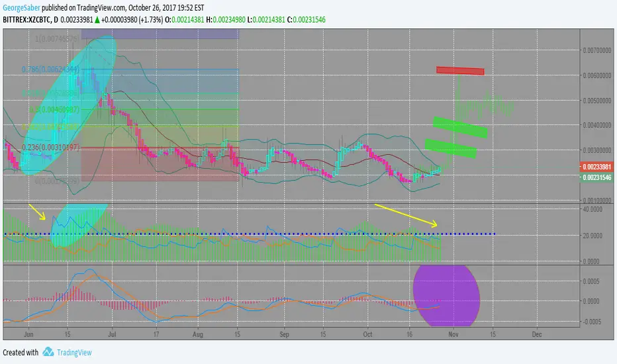The image size is (617, 364).
Task: Click the green 0.00231546 price tag on axis
Action: 596,177
